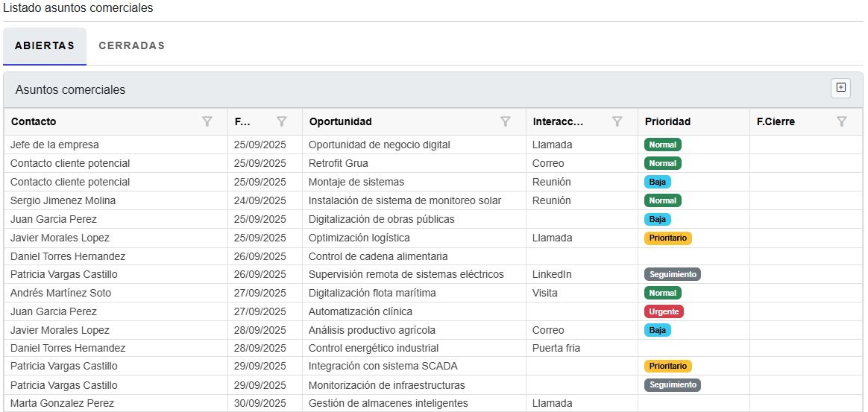The width and height of the screenshot is (868, 412).
Task: Select the Automatización clínica opportunity cell
Action: tap(360, 311)
